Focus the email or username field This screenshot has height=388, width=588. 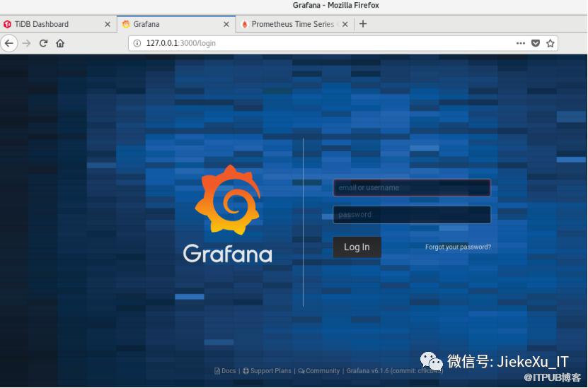pos(412,187)
